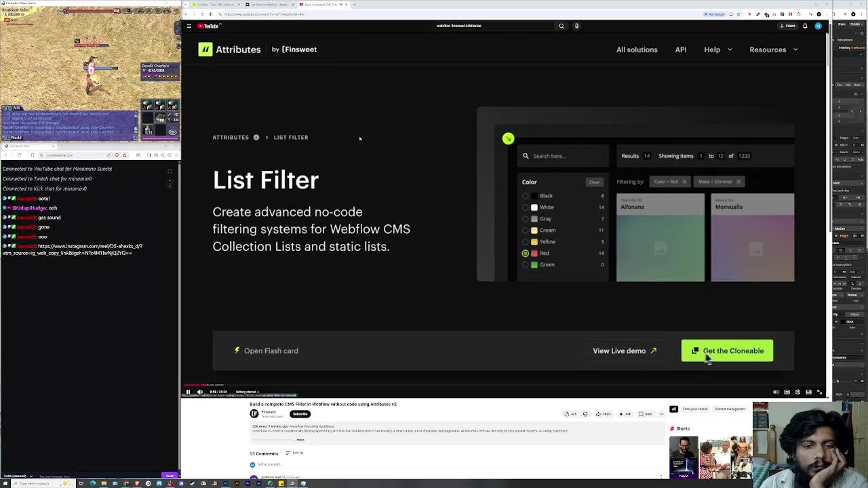Select the Yellow color radio option

(526, 241)
